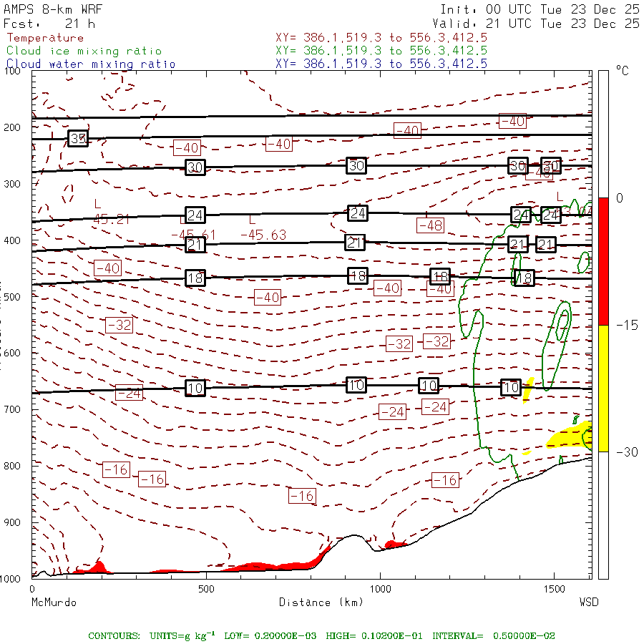Viewport: 644px width, 644px height.
Task: Click the blue 'Cloud water mixing ratio' label
Action: coord(91,64)
